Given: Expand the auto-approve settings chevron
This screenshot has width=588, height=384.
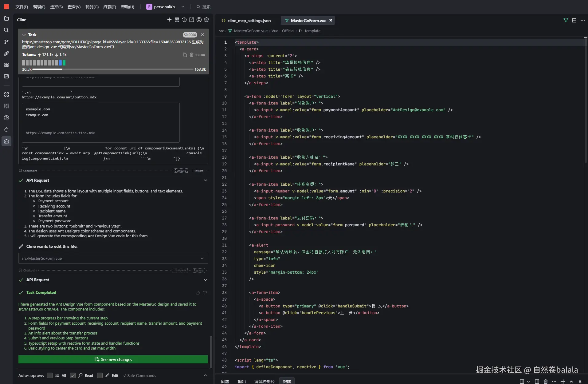Looking at the screenshot, I should (205, 375).
